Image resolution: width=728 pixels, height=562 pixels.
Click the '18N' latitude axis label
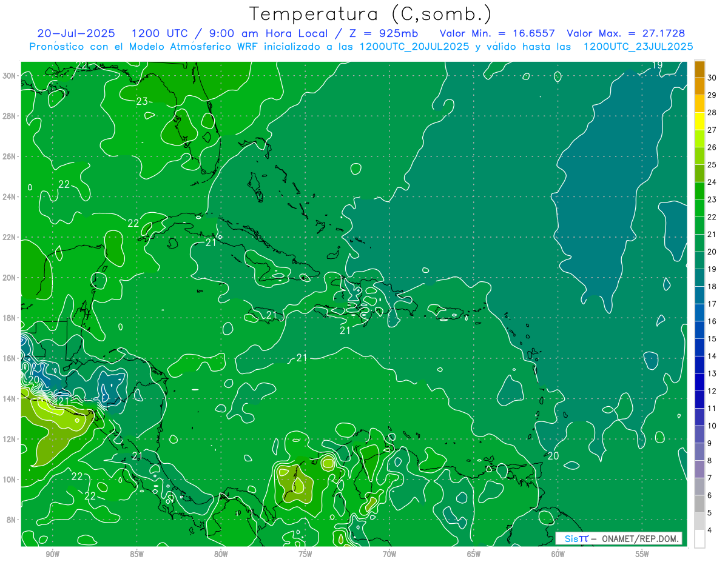pyautogui.click(x=10, y=318)
